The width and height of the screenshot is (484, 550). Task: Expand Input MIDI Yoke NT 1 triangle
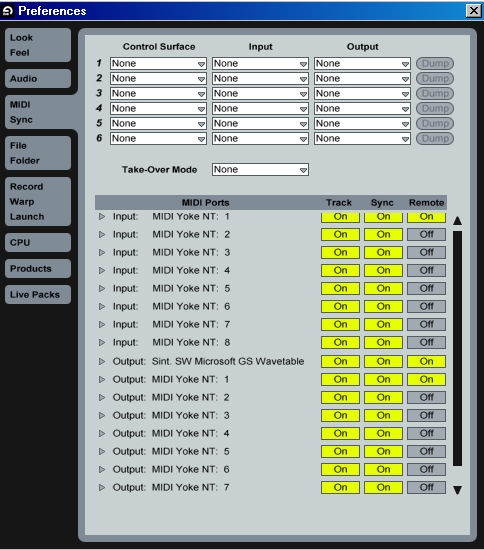[x=102, y=216]
